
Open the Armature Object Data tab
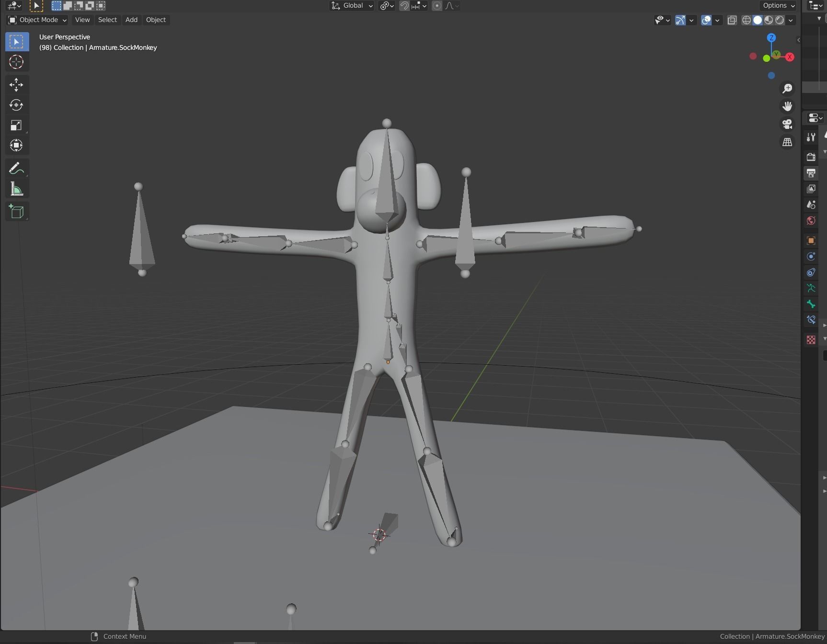811,288
